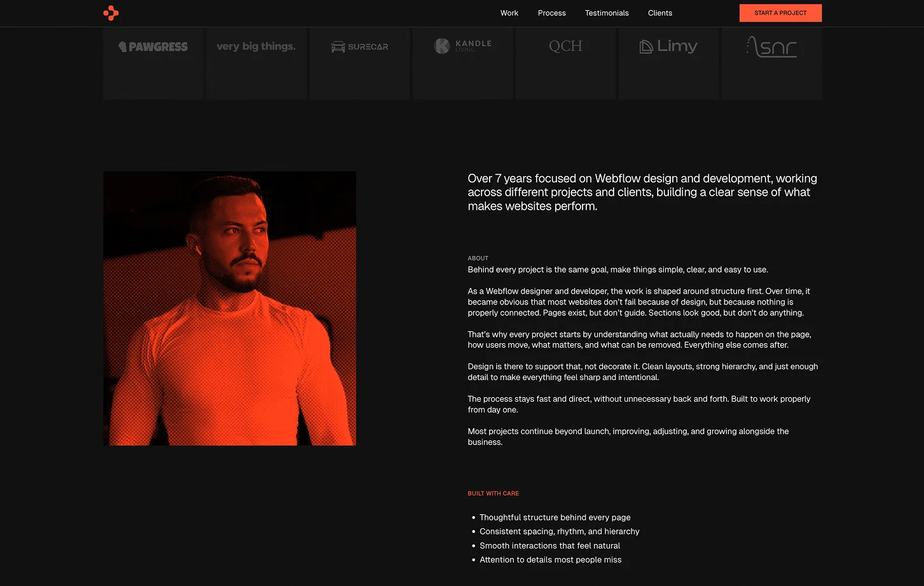Select the Pawgress client logo card
This screenshot has height=586, width=924.
click(153, 63)
